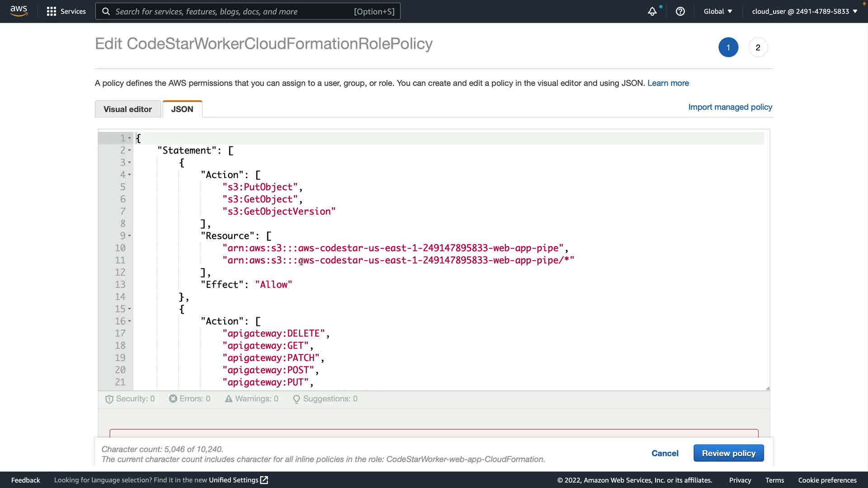
Task: Click the Review policy button
Action: [728, 453]
